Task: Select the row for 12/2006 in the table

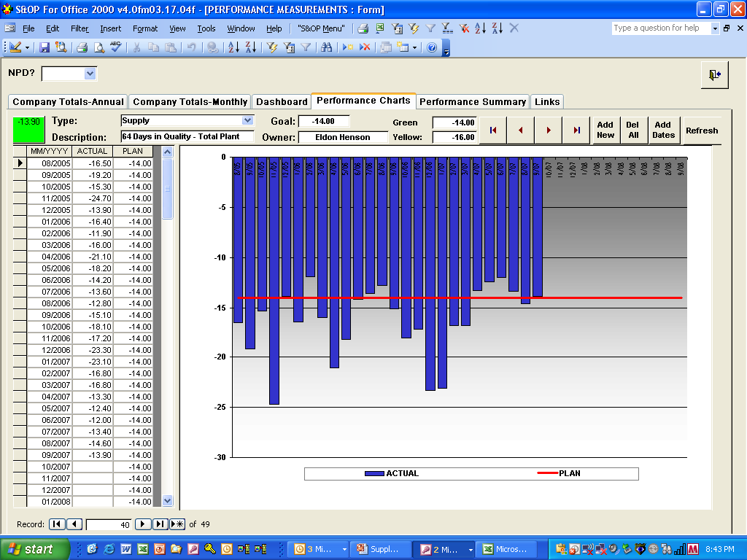Action: (x=55, y=350)
